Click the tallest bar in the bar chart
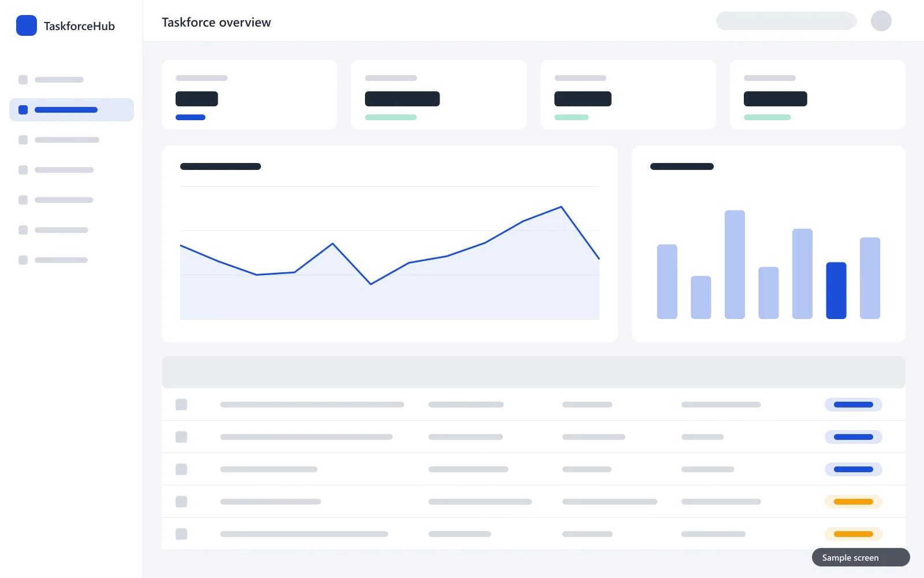Viewport: 924px width, 578px height. point(735,265)
